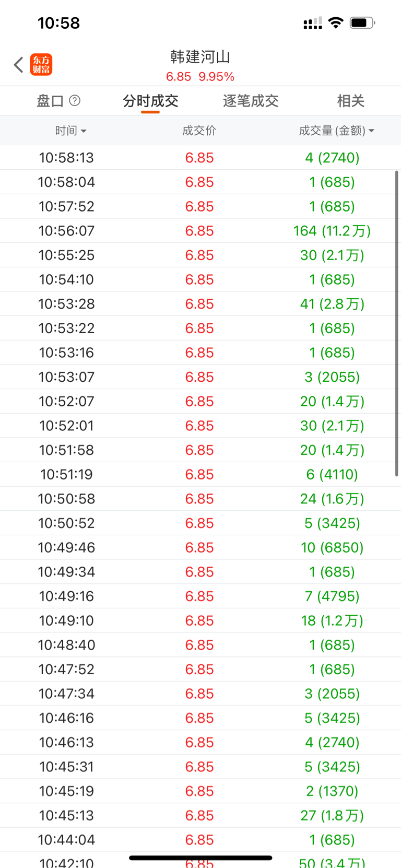This screenshot has width=401, height=868.
Task: Click the 成交价 column header
Action: 199,131
